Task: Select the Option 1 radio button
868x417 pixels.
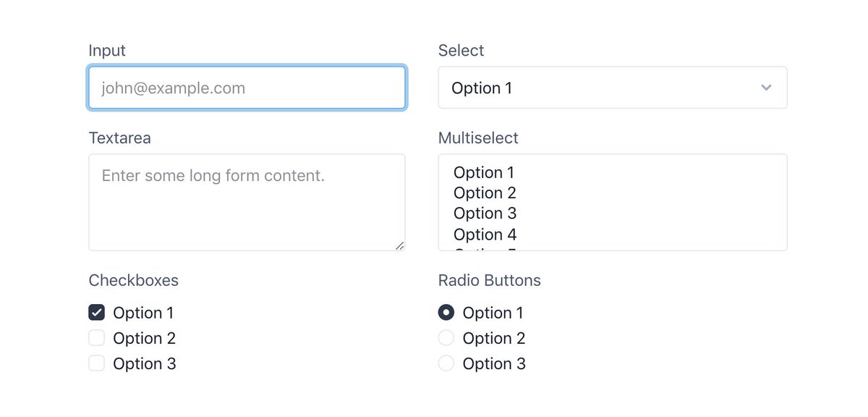Action: click(x=446, y=313)
